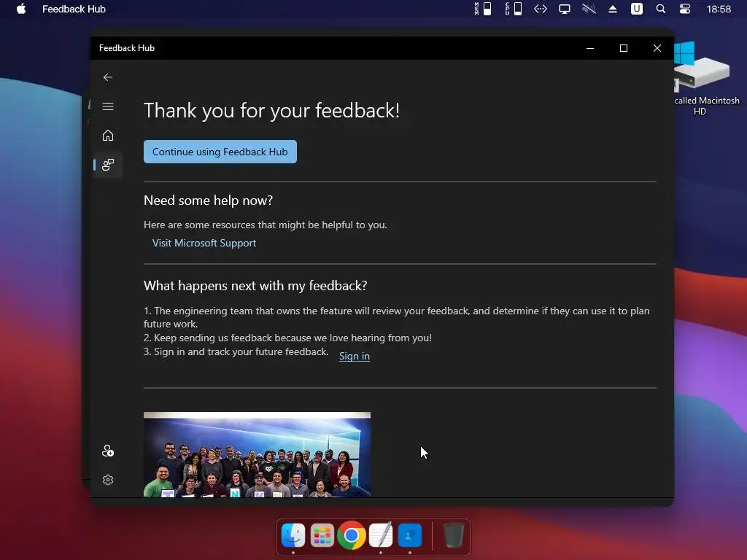Click the double-arrow remote icon in menu bar
The image size is (747, 560).
pos(541,9)
